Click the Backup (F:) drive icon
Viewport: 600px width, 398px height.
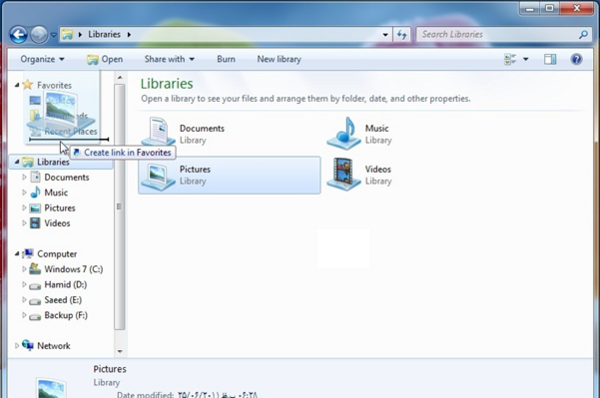[x=35, y=316]
